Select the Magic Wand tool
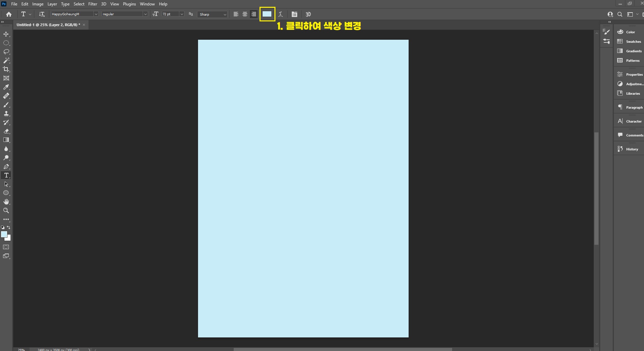 (6, 60)
